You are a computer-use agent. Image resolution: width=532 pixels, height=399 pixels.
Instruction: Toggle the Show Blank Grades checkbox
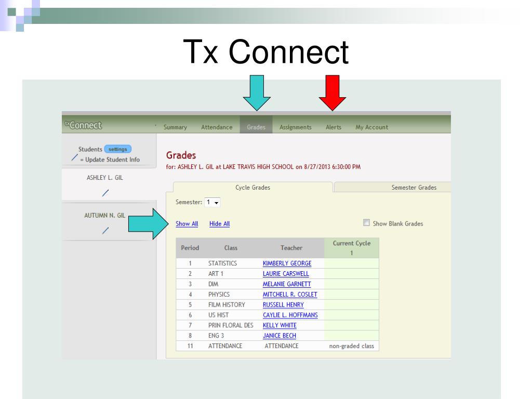coord(366,223)
